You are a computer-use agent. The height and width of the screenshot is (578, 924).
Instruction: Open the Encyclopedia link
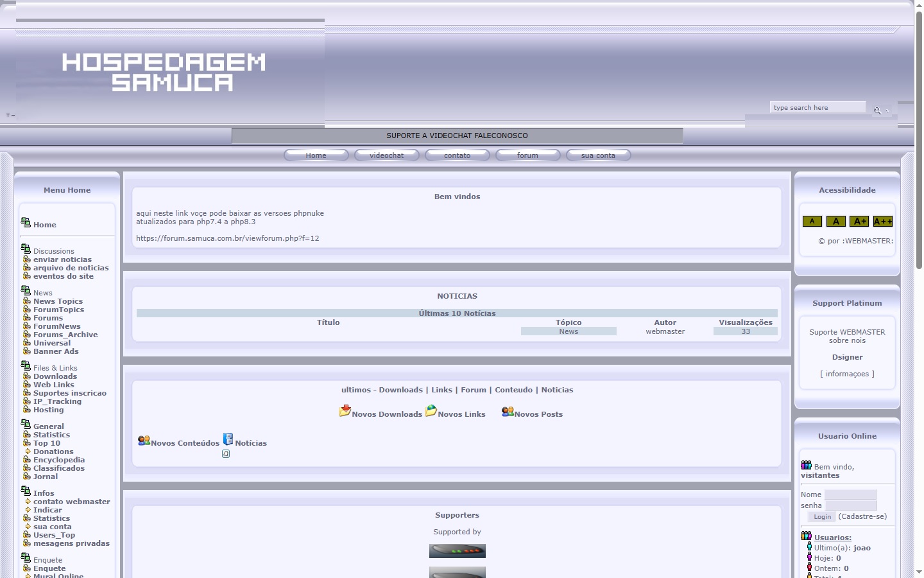click(x=59, y=460)
